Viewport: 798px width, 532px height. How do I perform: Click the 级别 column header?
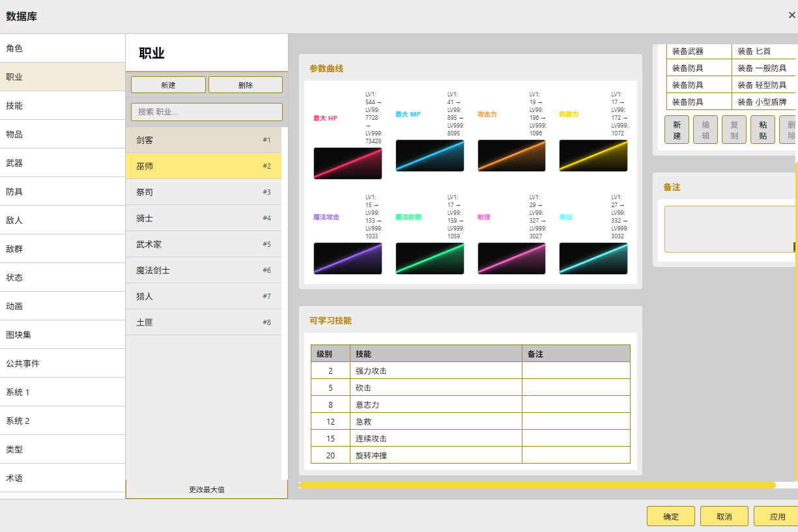pyautogui.click(x=330, y=354)
